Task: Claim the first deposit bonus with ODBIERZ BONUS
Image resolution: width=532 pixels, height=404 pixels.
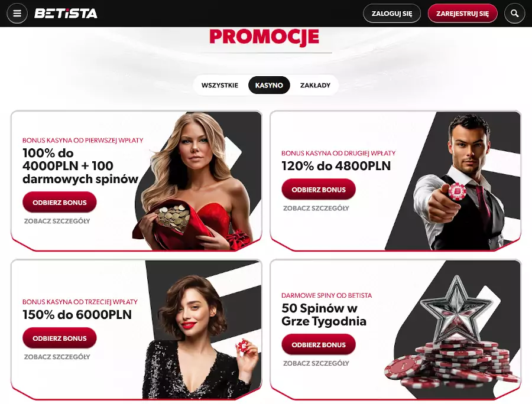Action: click(x=60, y=203)
